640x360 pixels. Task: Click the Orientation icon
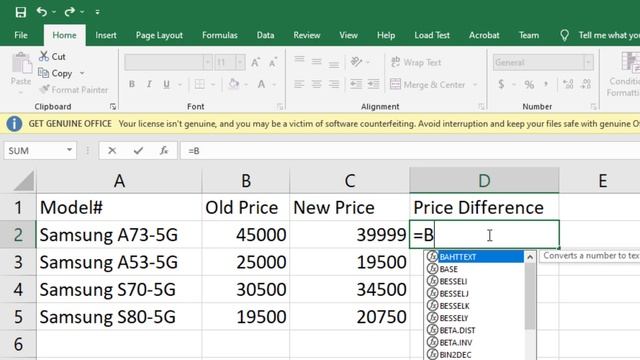point(356,62)
